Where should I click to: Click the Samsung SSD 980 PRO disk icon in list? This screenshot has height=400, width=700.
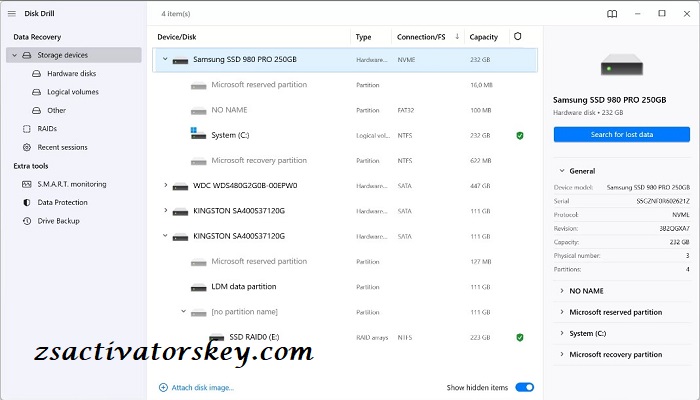point(180,60)
